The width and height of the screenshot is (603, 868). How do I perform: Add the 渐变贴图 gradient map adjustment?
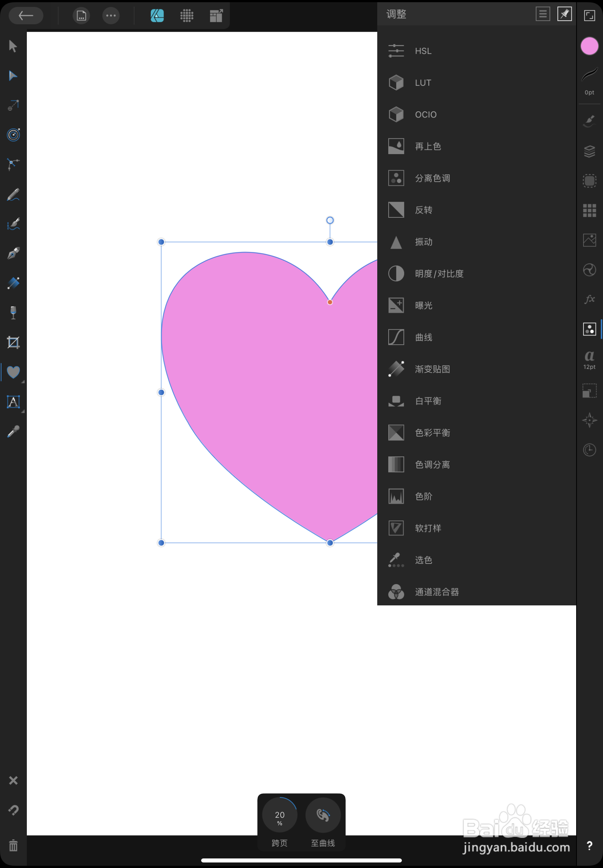pyautogui.click(x=477, y=369)
